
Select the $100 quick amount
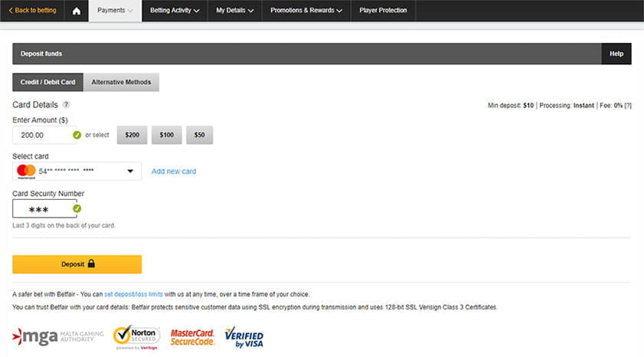[x=166, y=135]
